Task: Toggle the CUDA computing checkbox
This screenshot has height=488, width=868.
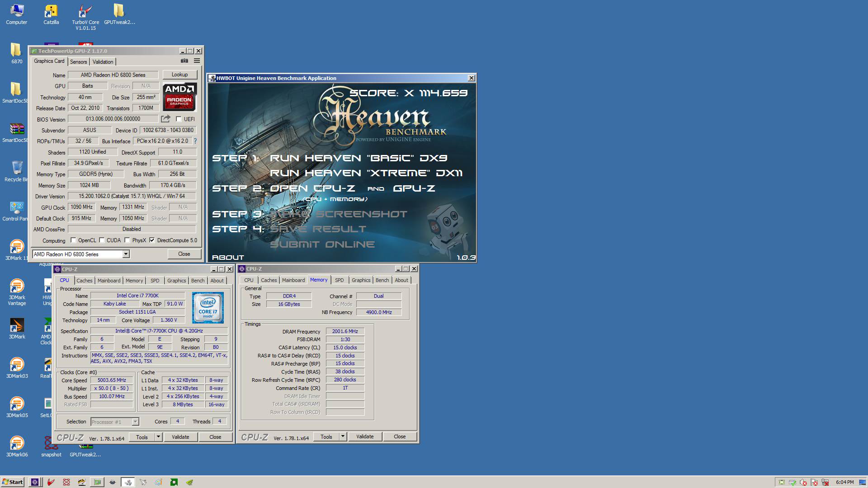Action: click(102, 240)
